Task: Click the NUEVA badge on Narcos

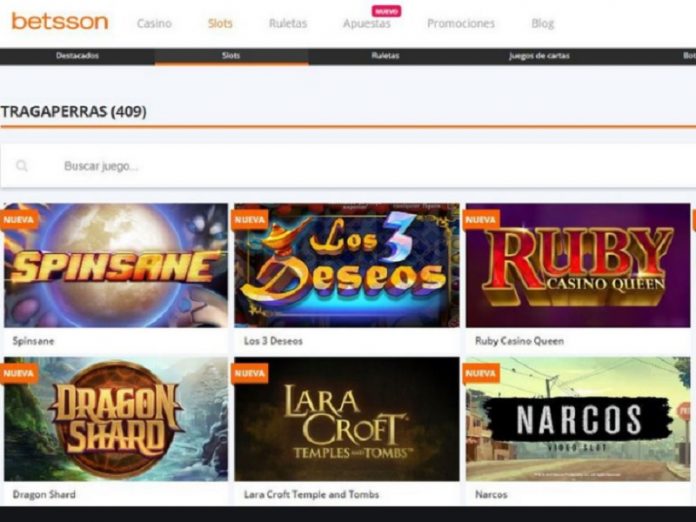Action: (481, 373)
